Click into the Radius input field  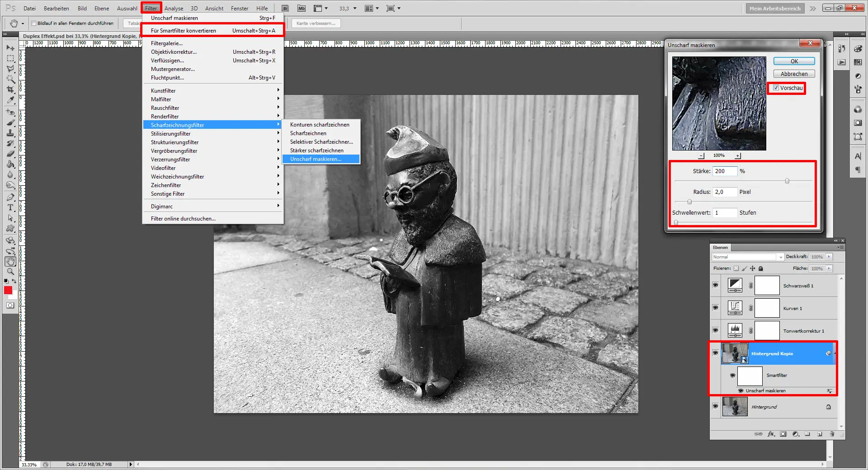pyautogui.click(x=724, y=192)
